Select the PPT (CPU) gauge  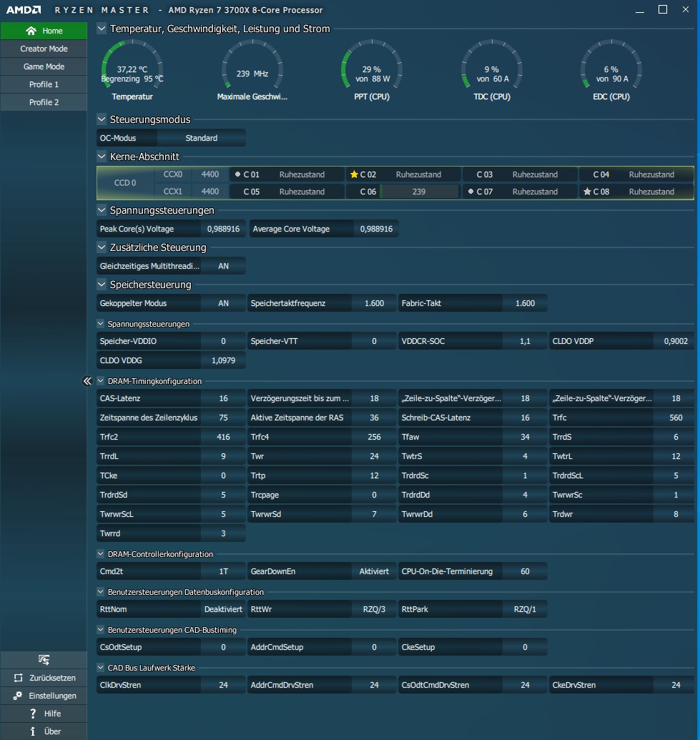(x=372, y=70)
